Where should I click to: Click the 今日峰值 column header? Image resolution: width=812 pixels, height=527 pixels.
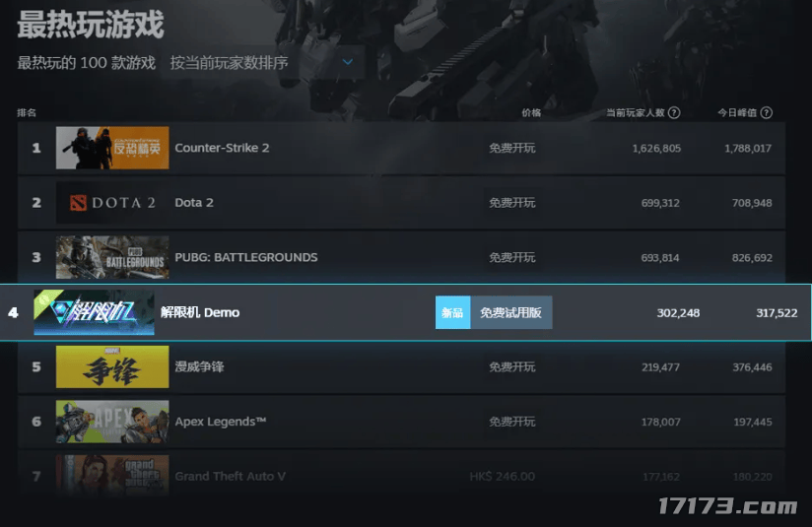click(x=737, y=112)
